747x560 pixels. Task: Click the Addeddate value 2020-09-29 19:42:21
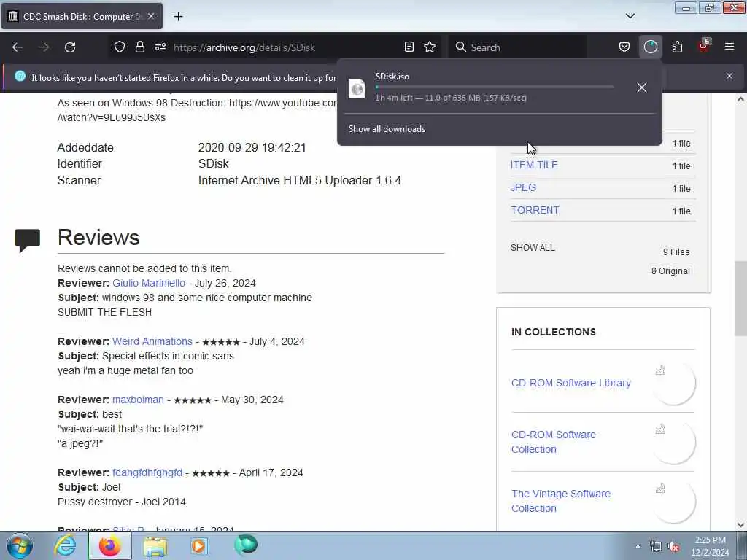(252, 147)
